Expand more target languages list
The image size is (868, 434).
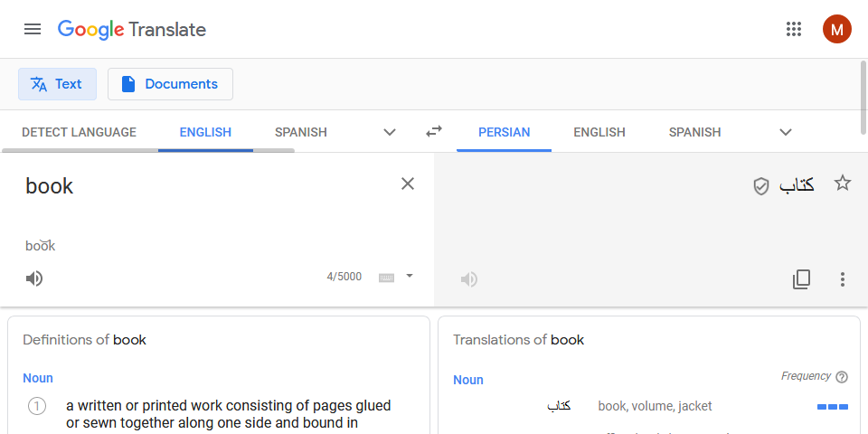(786, 132)
